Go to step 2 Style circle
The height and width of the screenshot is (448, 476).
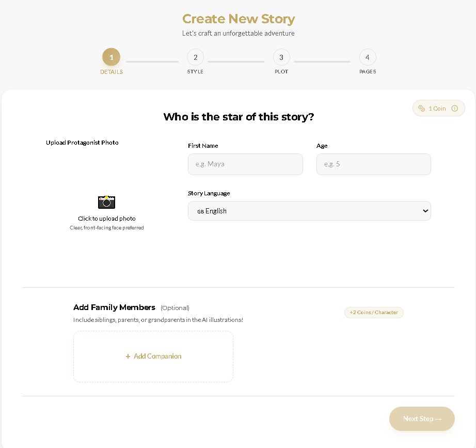pyautogui.click(x=195, y=57)
